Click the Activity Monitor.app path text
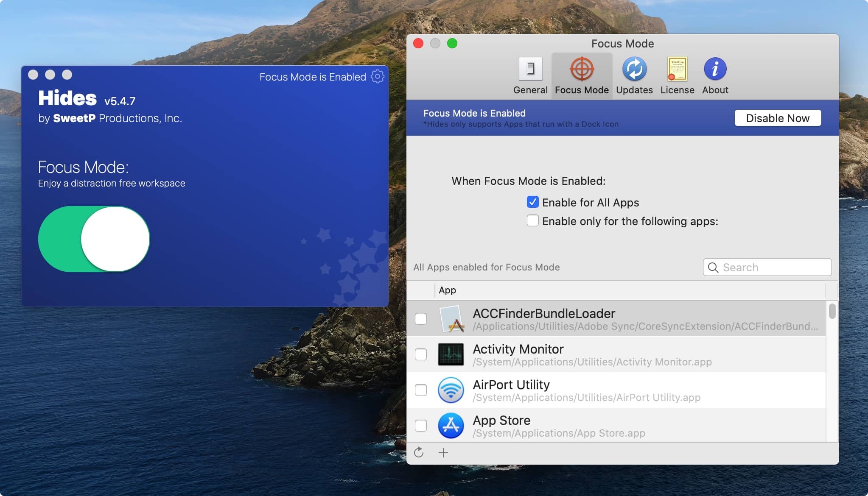The height and width of the screenshot is (496, 868). (592, 362)
